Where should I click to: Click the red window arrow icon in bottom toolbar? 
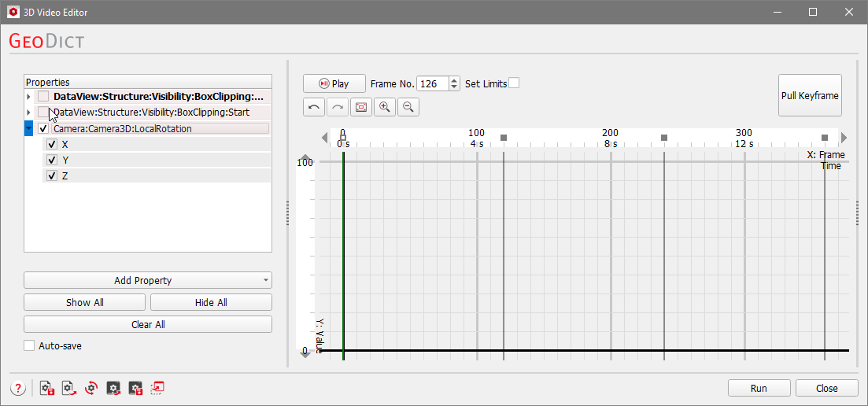pyautogui.click(x=157, y=388)
